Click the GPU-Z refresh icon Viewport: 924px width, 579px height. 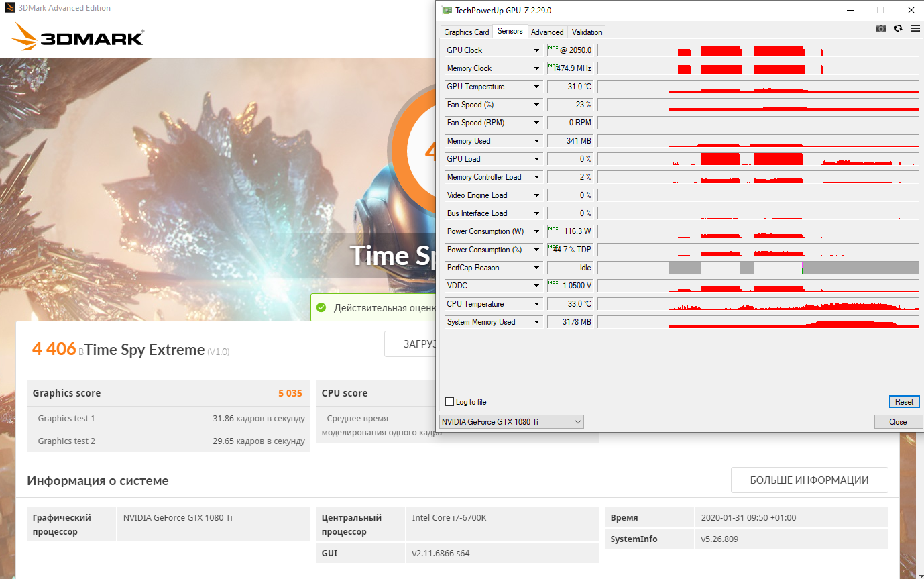[899, 28]
